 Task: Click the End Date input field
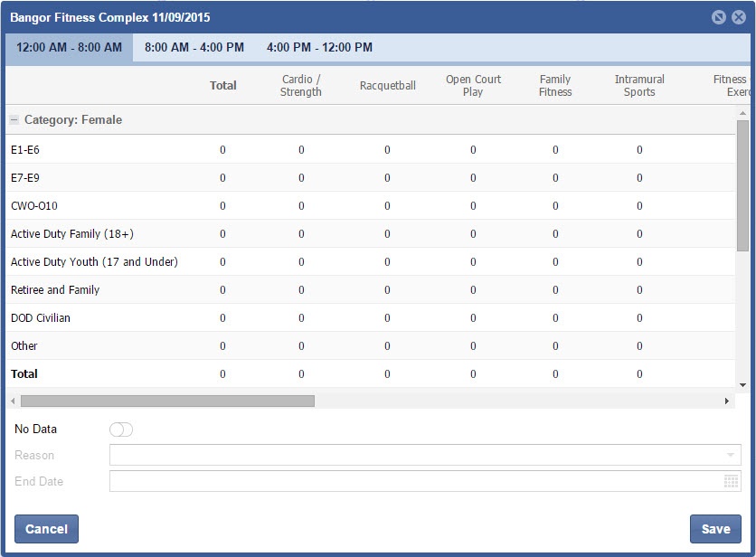coord(414,482)
